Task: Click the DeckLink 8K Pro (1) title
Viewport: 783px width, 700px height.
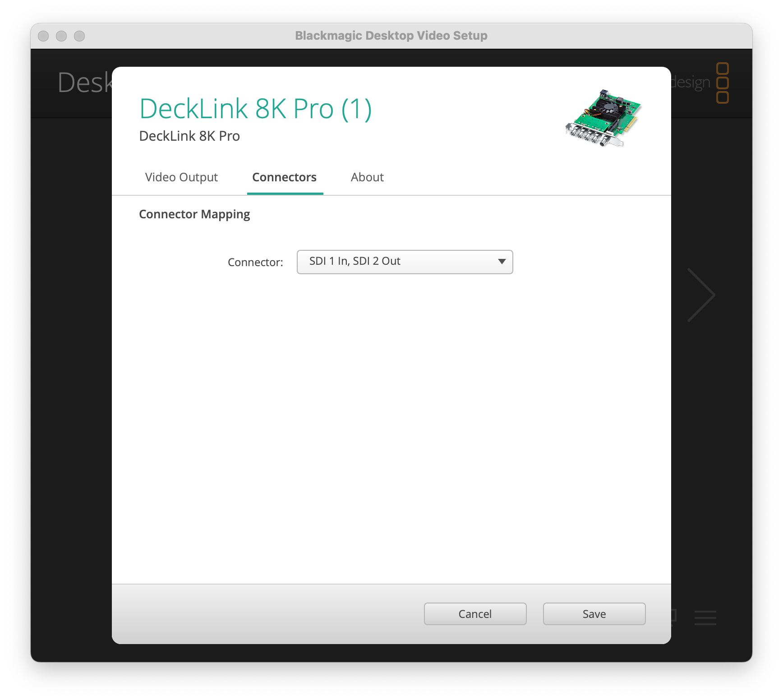Action: (x=255, y=109)
